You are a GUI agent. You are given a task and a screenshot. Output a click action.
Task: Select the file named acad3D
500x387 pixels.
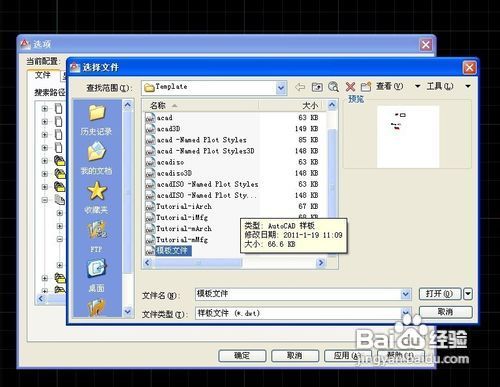pos(168,129)
